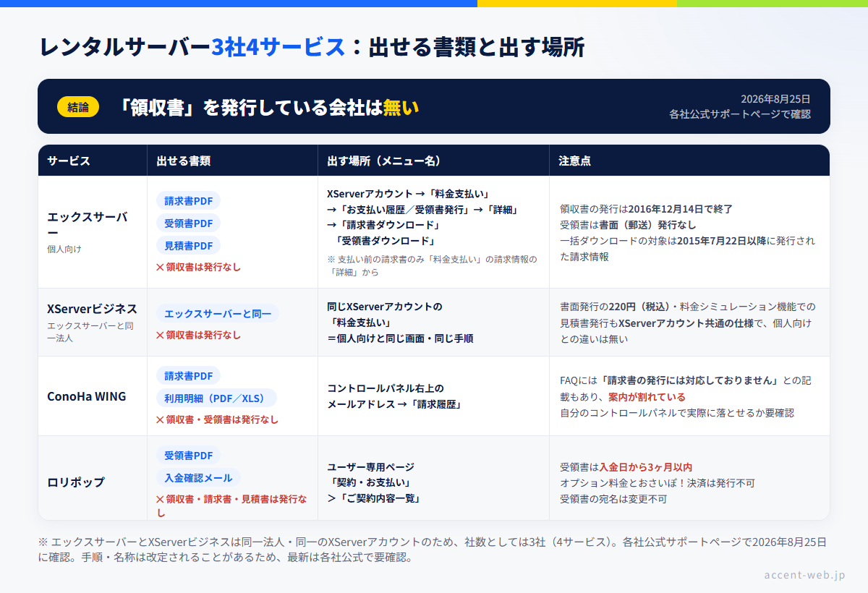868x593 pixels.
Task: Click the red text 案内が割れている
Action: click(647, 397)
